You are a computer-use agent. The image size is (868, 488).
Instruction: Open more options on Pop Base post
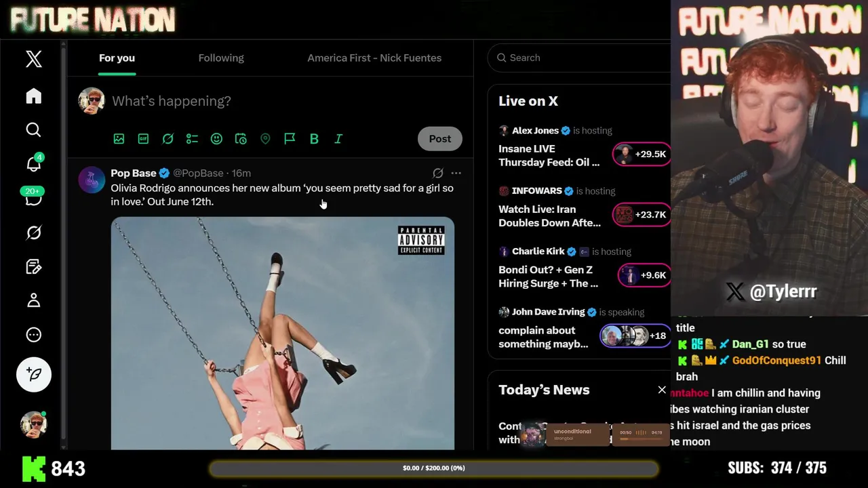click(456, 173)
